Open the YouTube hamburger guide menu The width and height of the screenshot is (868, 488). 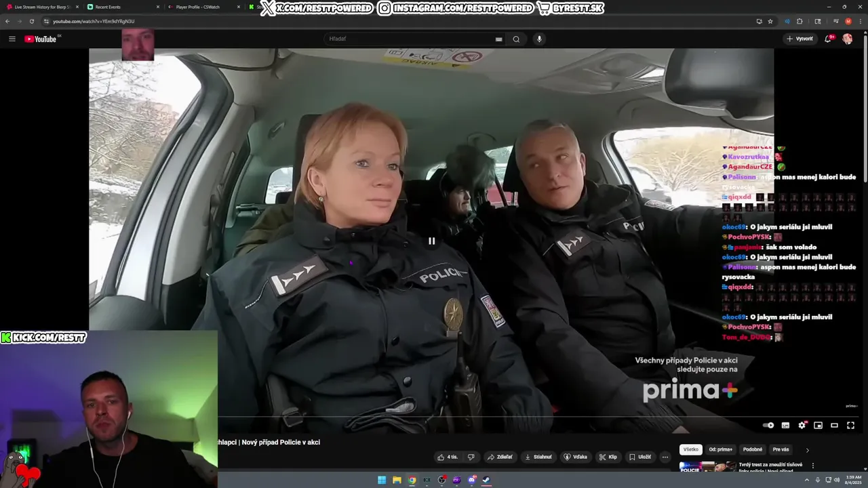coord(12,39)
